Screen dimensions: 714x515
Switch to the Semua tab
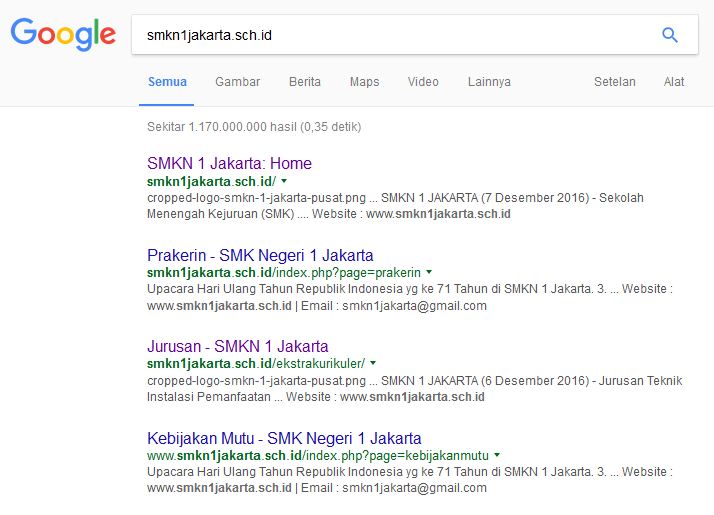pyautogui.click(x=167, y=82)
